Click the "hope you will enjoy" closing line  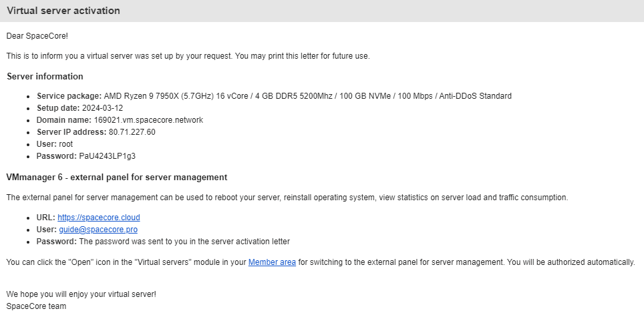point(81,294)
